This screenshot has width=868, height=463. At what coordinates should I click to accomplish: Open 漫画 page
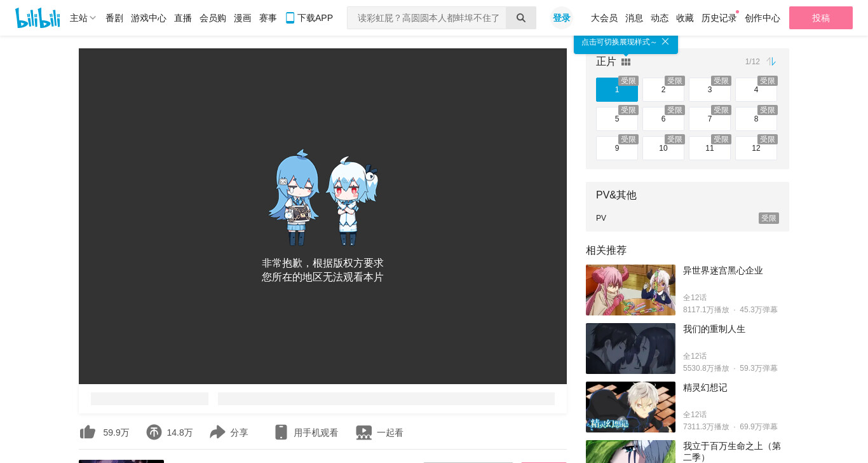tap(243, 18)
